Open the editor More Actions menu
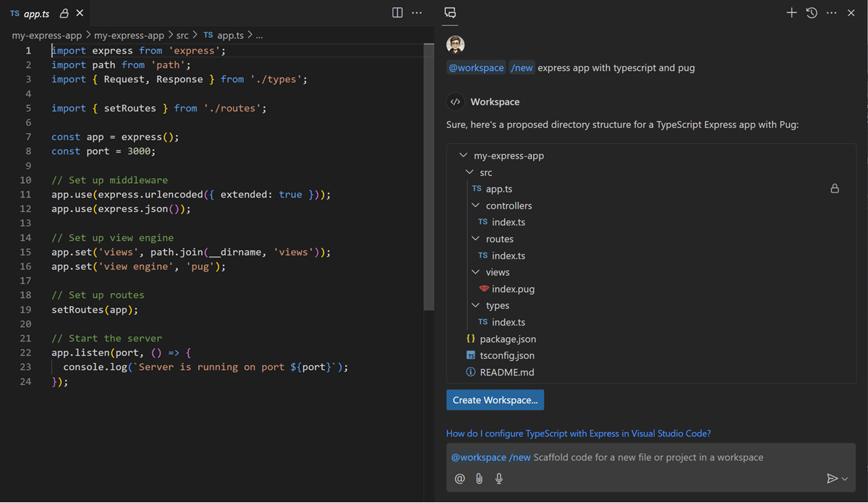The height and width of the screenshot is (503, 868). [x=416, y=12]
